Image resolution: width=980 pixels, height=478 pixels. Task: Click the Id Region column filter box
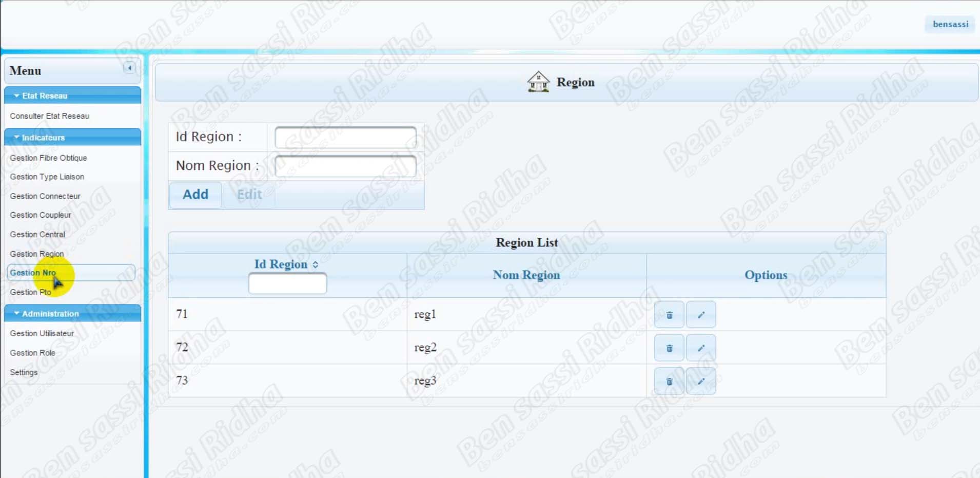click(x=287, y=283)
